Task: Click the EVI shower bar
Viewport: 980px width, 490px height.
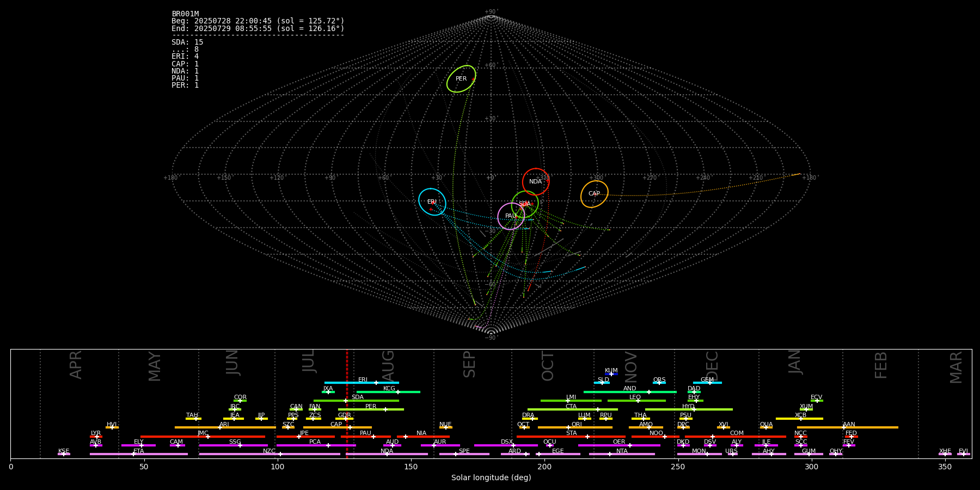Action: (x=964, y=454)
